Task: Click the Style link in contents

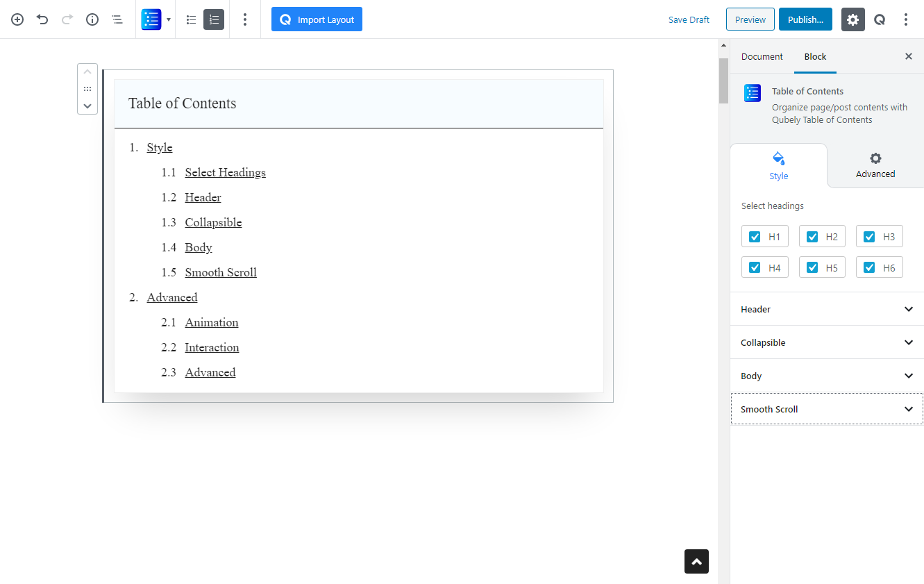Action: tap(160, 147)
